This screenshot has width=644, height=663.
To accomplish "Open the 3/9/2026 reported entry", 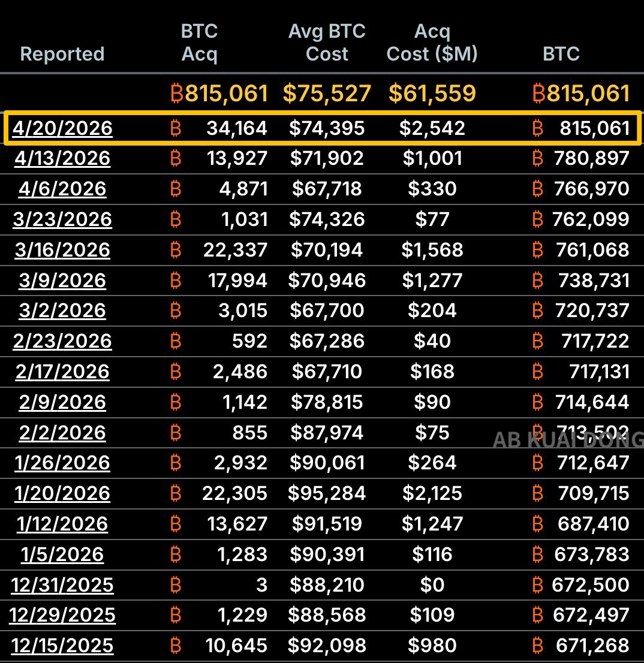I will pos(62,280).
